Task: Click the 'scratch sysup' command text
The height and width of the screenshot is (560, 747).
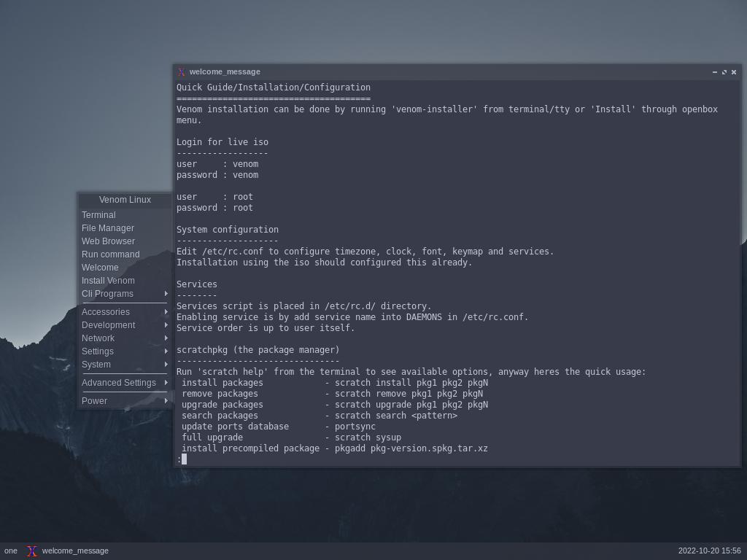Action: (368, 437)
